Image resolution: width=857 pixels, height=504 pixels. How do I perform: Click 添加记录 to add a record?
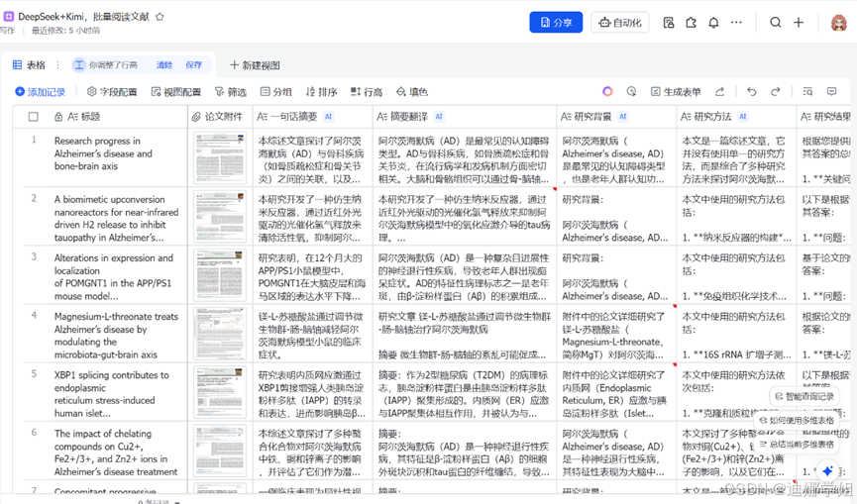pyautogui.click(x=41, y=92)
